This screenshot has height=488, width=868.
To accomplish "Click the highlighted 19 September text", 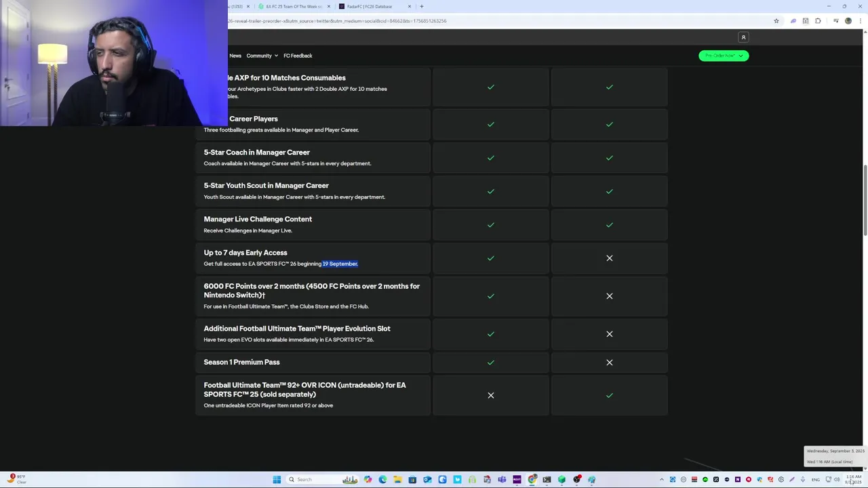I will click(340, 264).
